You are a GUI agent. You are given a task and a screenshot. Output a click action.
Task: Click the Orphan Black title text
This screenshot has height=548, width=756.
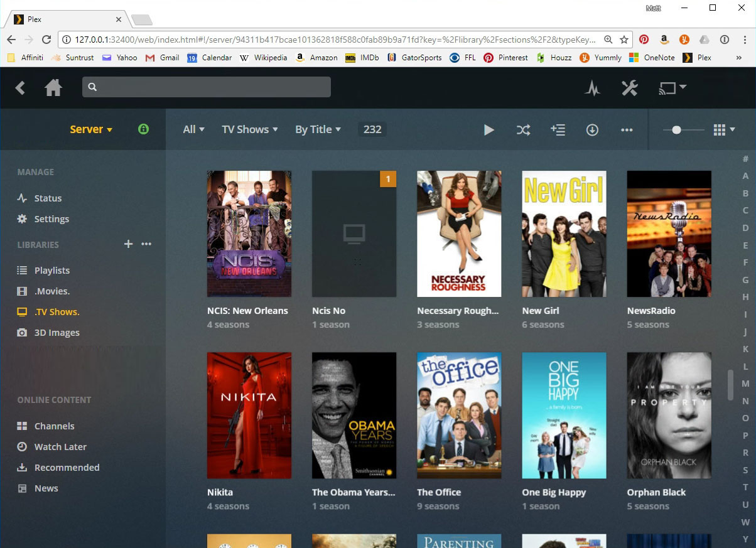[656, 492]
